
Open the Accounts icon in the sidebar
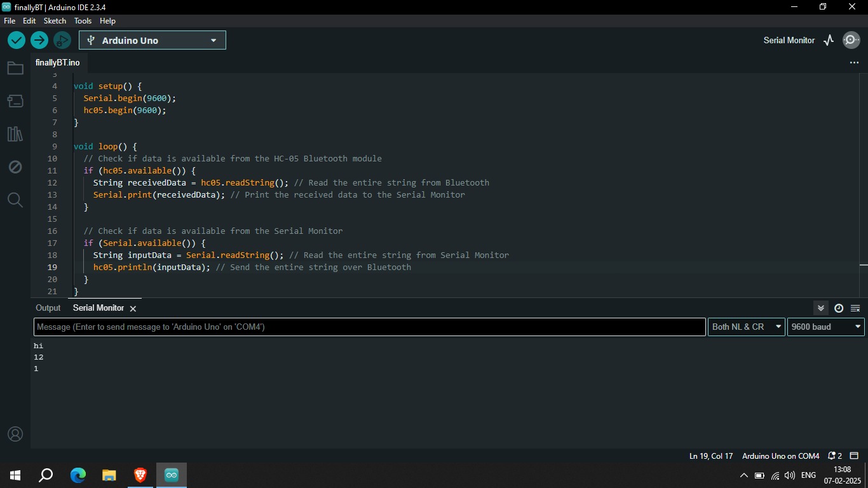(x=15, y=434)
